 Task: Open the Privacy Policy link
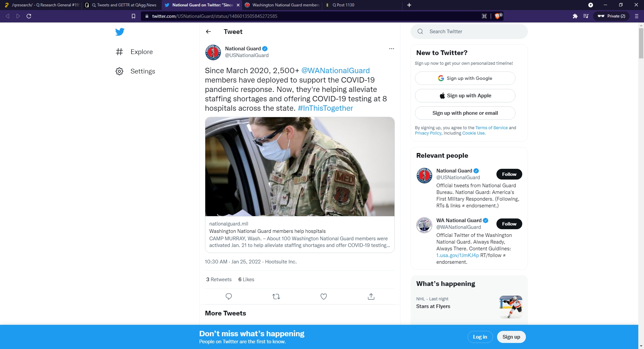pos(428,133)
